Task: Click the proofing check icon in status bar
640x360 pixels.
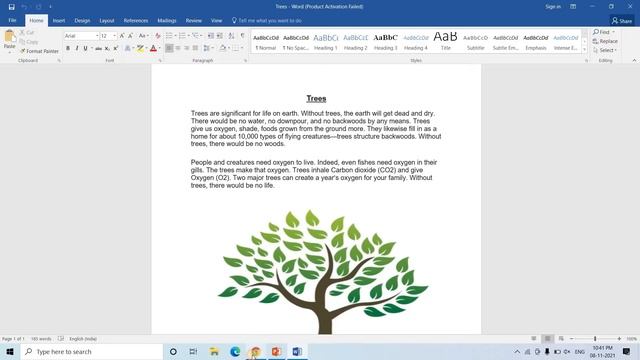Action: point(61,339)
